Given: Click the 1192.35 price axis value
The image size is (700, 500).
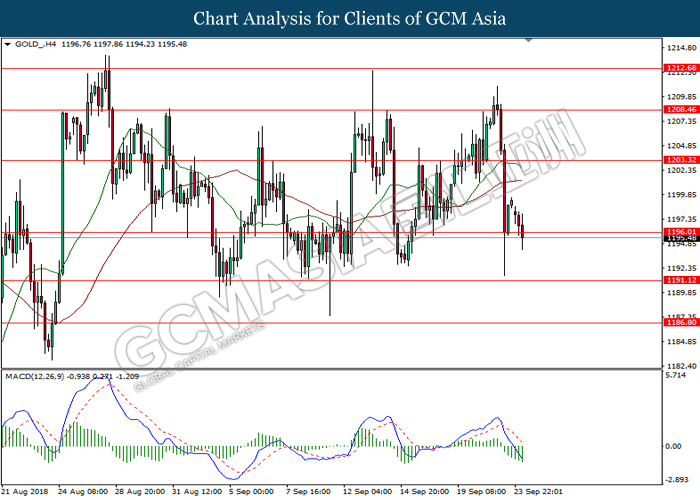Looking at the screenshot, I should point(682,268).
